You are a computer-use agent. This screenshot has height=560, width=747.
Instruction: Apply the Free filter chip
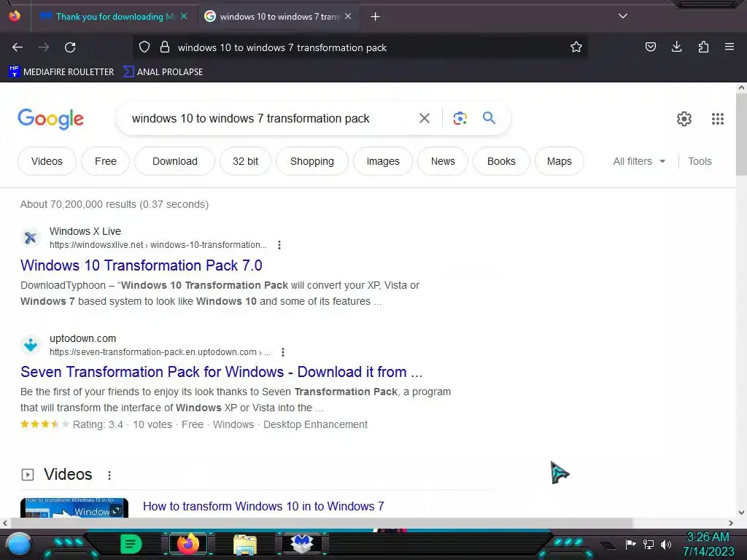click(105, 161)
